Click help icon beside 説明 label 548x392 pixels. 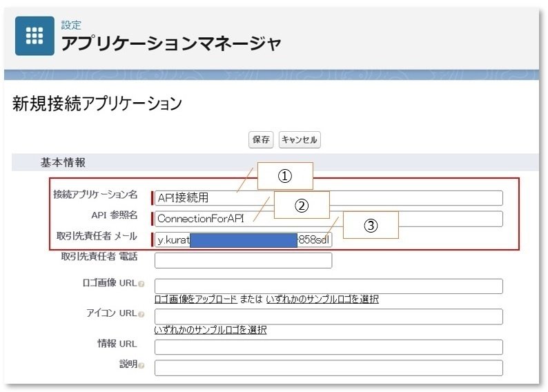[141, 365]
